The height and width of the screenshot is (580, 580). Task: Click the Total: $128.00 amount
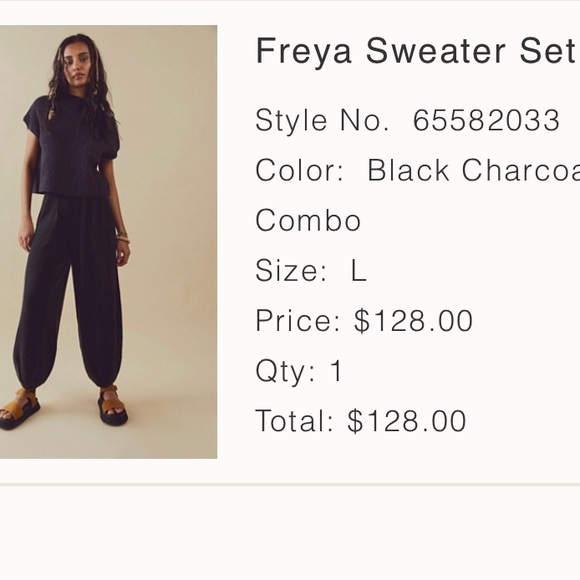(x=361, y=421)
